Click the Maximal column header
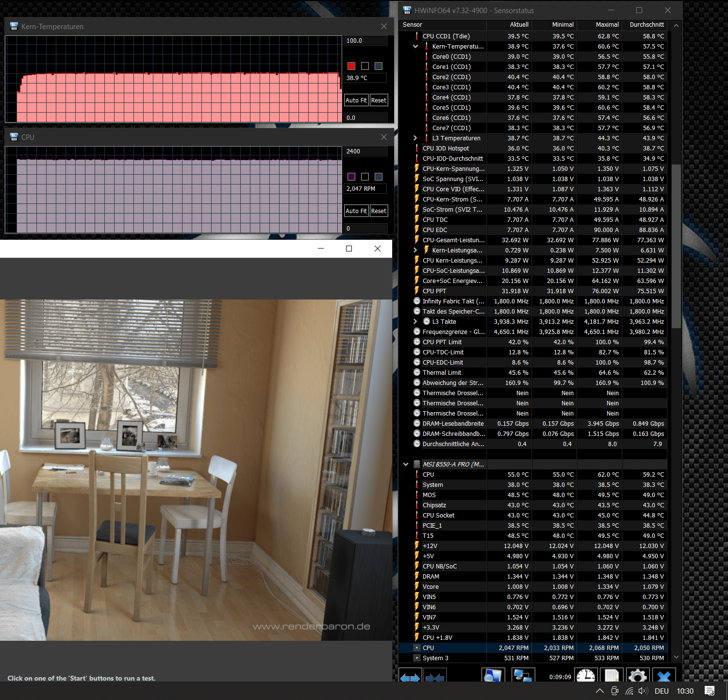 pos(599,24)
